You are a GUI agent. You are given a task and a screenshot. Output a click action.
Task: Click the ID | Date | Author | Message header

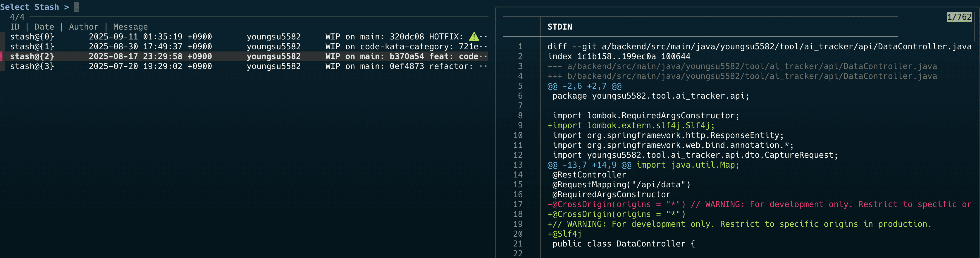[79, 27]
